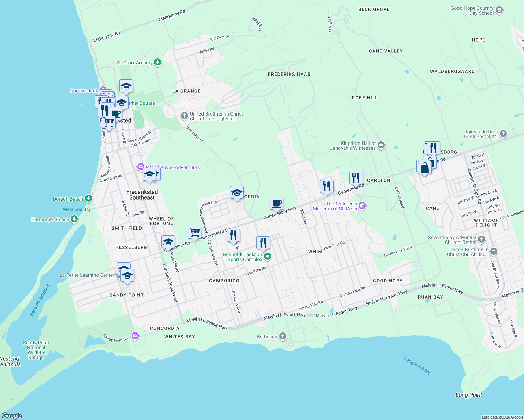Click the Island Kayak Adventures camera pin
Viewport: 524px width, 420px height.
pyautogui.click(x=140, y=167)
